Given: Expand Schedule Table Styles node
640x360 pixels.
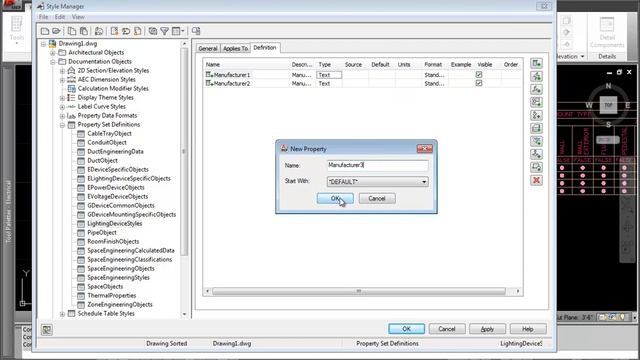Looking at the screenshot, I should (62, 314).
